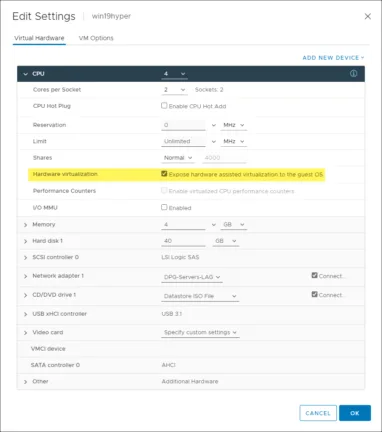
Task: Open the DPG-Servers-LAG network dropdown
Action: pos(192,277)
